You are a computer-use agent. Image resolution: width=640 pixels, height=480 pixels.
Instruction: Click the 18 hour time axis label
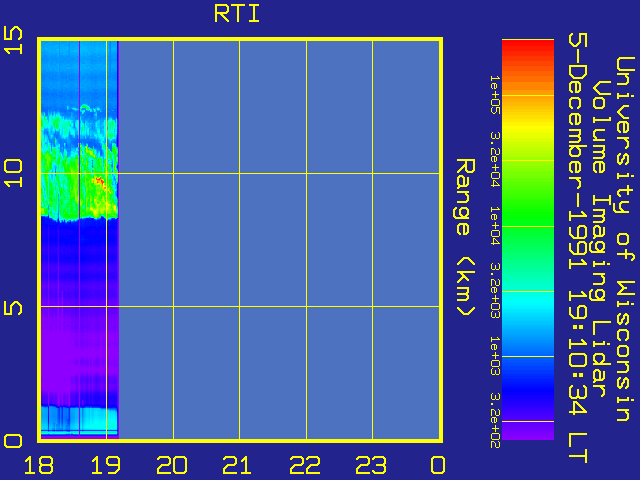(39, 465)
